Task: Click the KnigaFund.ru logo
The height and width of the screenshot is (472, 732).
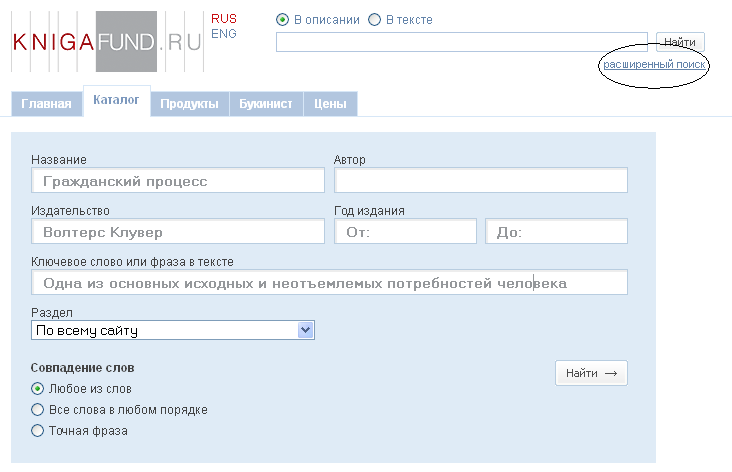Action: tap(108, 42)
